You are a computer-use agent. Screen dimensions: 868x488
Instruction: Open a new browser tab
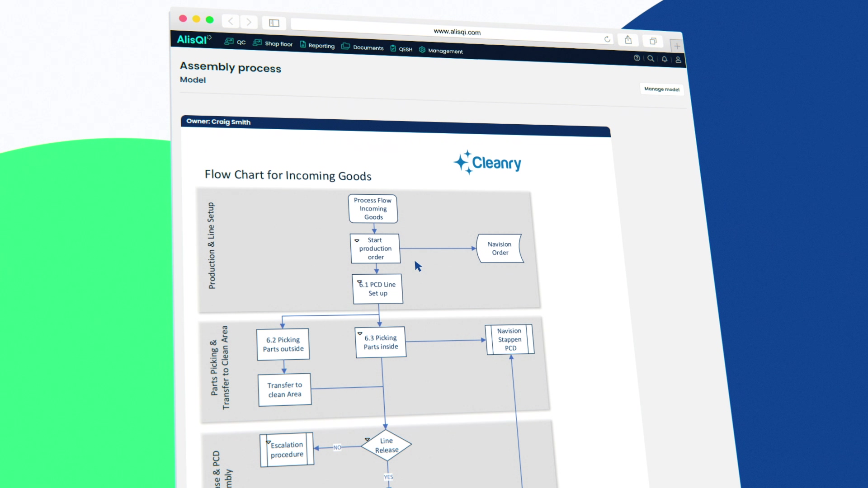(677, 46)
